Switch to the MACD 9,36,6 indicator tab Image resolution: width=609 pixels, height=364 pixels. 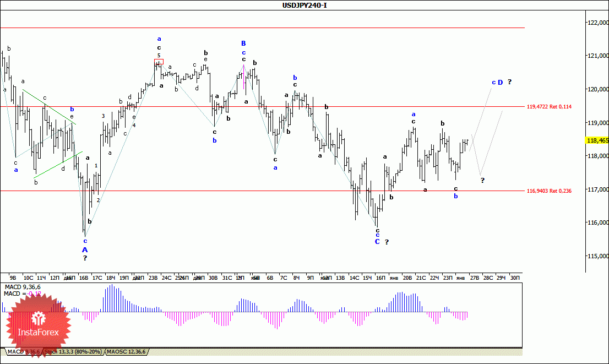click(x=23, y=351)
